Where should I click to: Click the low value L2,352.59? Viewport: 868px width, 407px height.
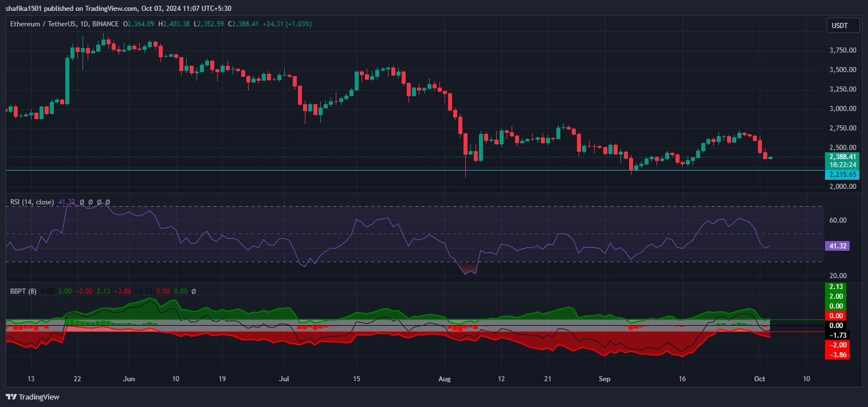click(210, 24)
